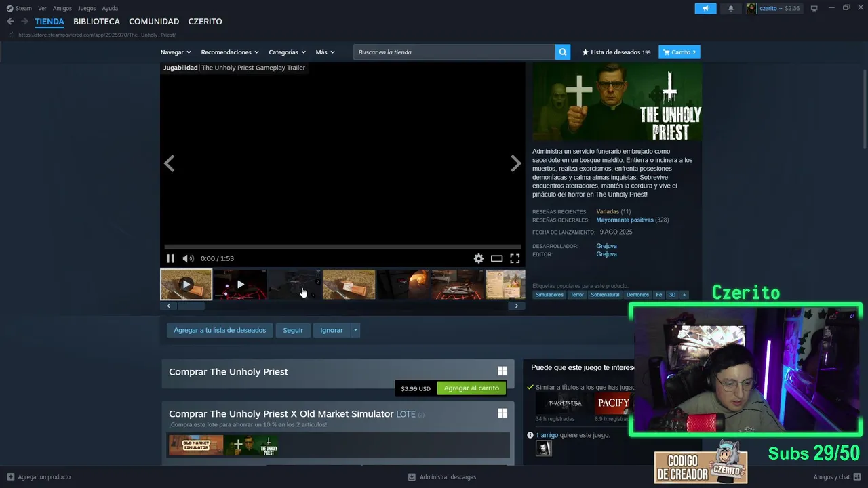Open editor Grejuva link
Screen dimensions: 868x488
(606, 254)
